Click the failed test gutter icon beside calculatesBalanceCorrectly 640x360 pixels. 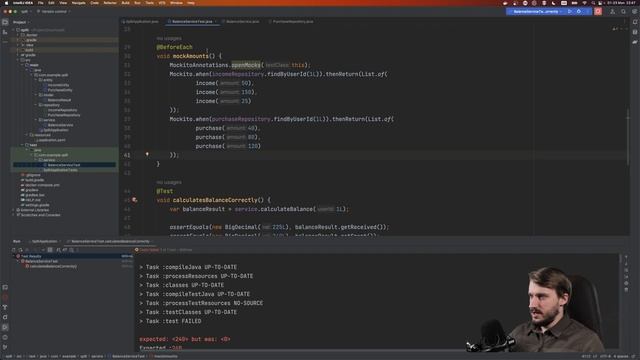[134, 200]
